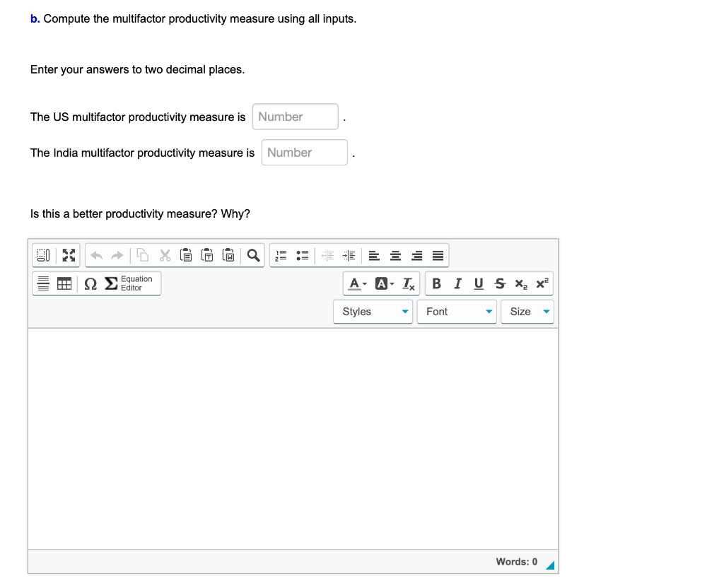
Task: Toggle italic formatting
Action: click(x=457, y=283)
